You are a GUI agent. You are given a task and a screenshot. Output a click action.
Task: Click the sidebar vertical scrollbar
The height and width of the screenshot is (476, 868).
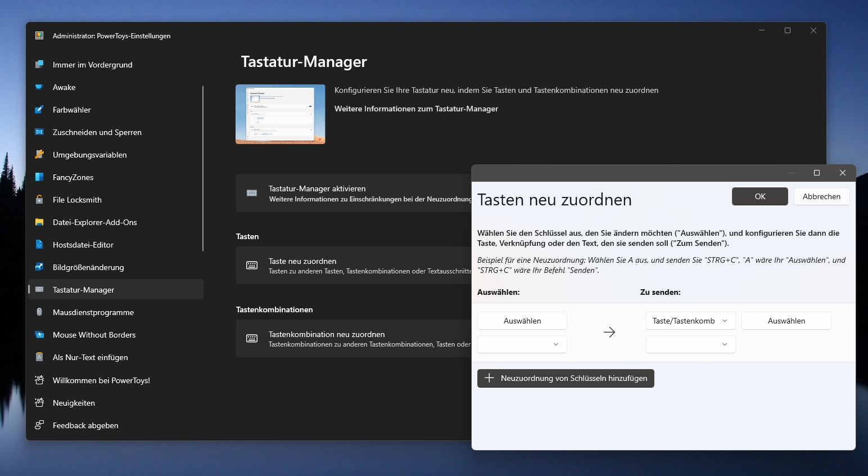point(202,168)
